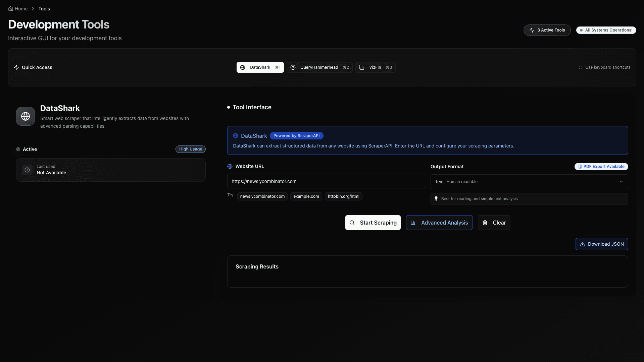Click the lightbulb hint icon
This screenshot has height=362, width=644.
coord(436,199)
